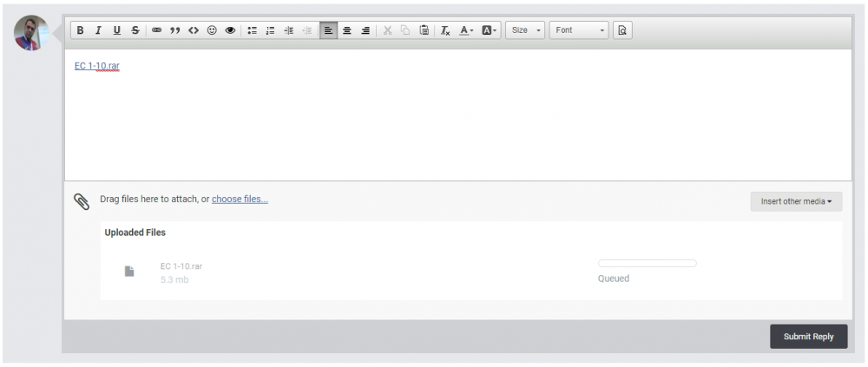Open the text color dropdown
868x367 pixels.
[466, 30]
